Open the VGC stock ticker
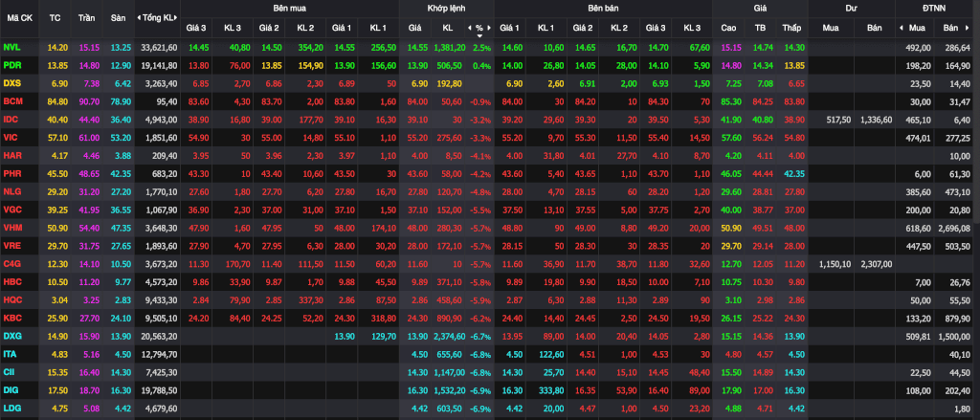This screenshot has height=420, width=980. tap(11, 210)
